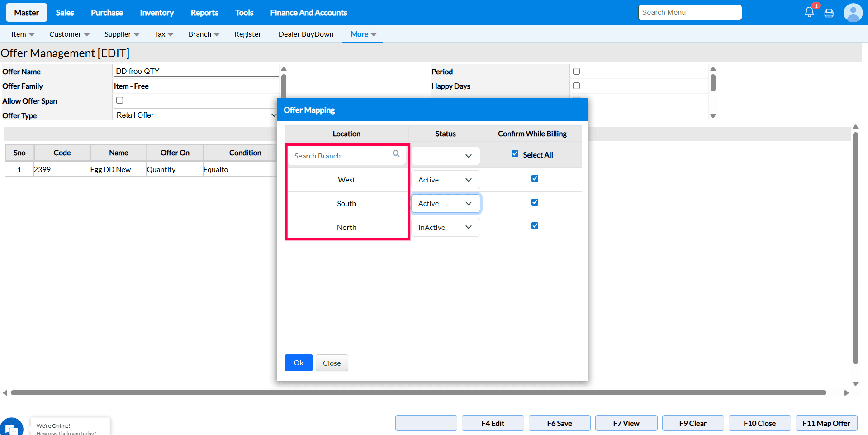
Task: Toggle the Period checkbox
Action: pos(576,71)
